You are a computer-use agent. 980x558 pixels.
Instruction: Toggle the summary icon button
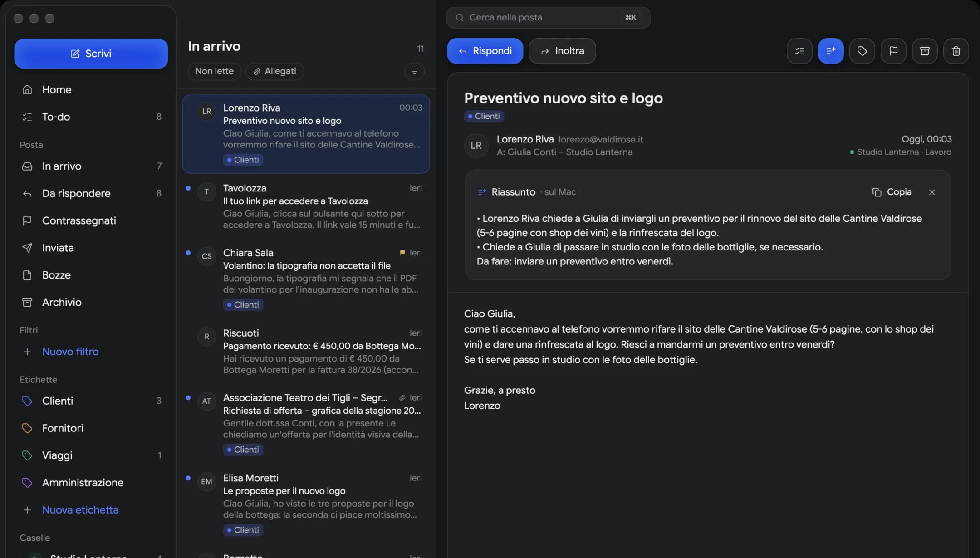click(831, 51)
